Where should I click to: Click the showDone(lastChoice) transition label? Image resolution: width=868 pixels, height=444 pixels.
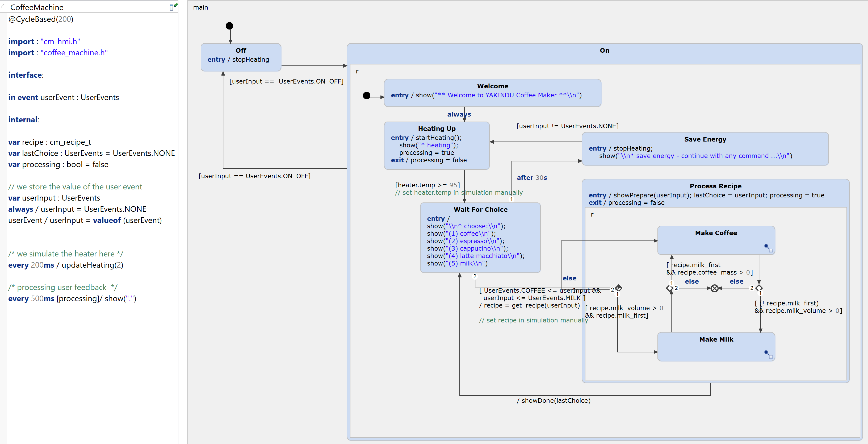coord(553,401)
